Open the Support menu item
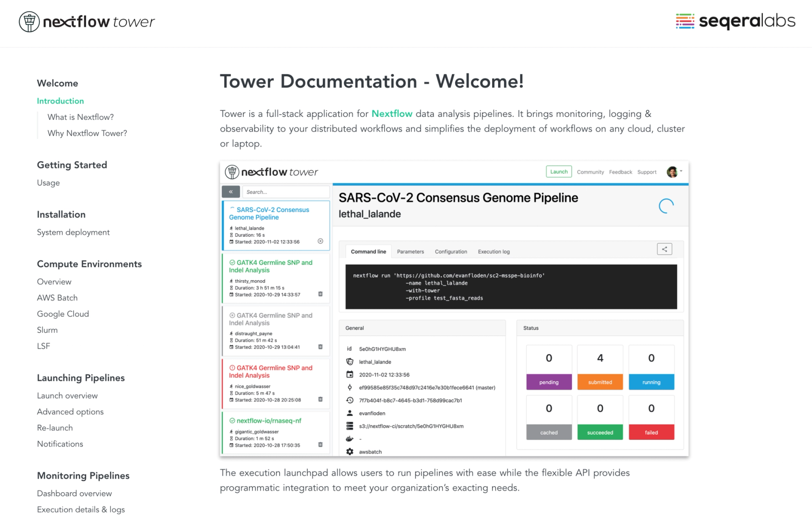Screen dimensions: 812x517 [x=647, y=172]
